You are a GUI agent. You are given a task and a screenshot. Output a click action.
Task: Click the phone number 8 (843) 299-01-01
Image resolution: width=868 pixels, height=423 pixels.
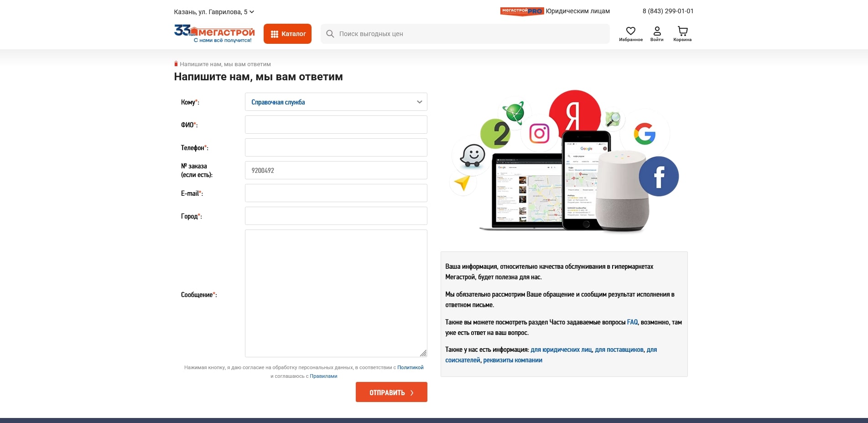[668, 11]
